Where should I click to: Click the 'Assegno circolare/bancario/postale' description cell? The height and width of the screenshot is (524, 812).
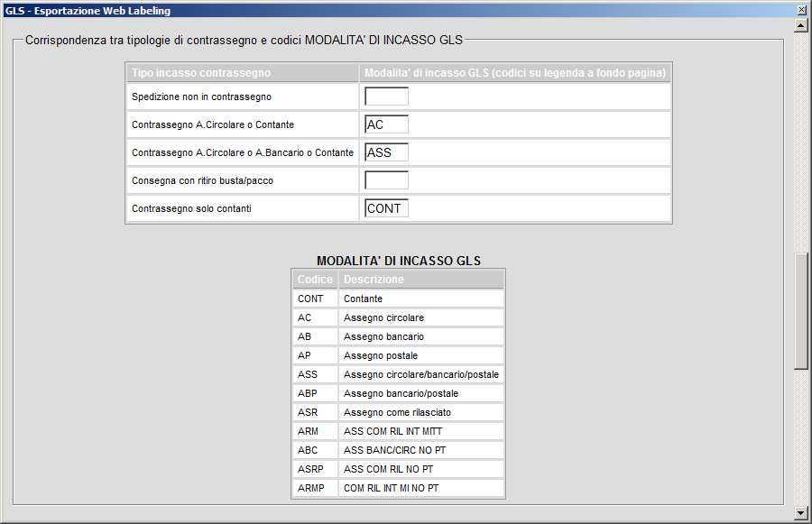(421, 374)
